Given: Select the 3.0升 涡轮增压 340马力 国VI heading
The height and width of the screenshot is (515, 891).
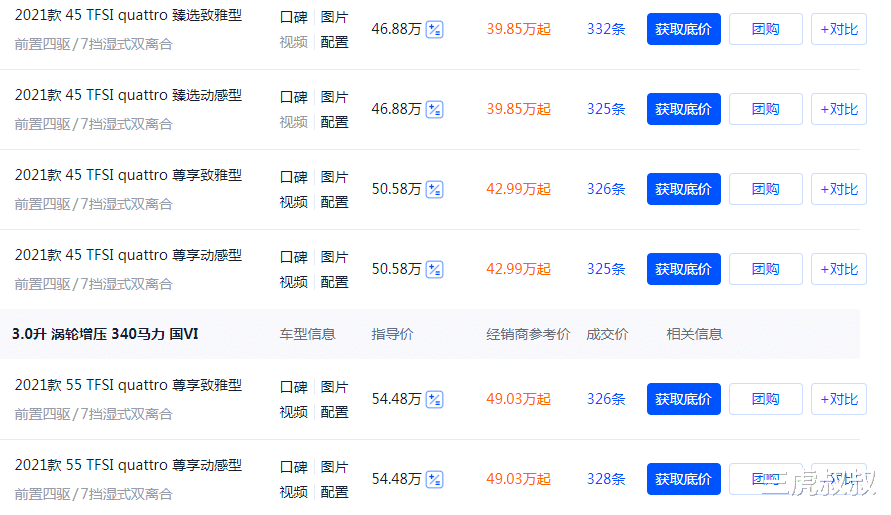Looking at the screenshot, I should [105, 334].
